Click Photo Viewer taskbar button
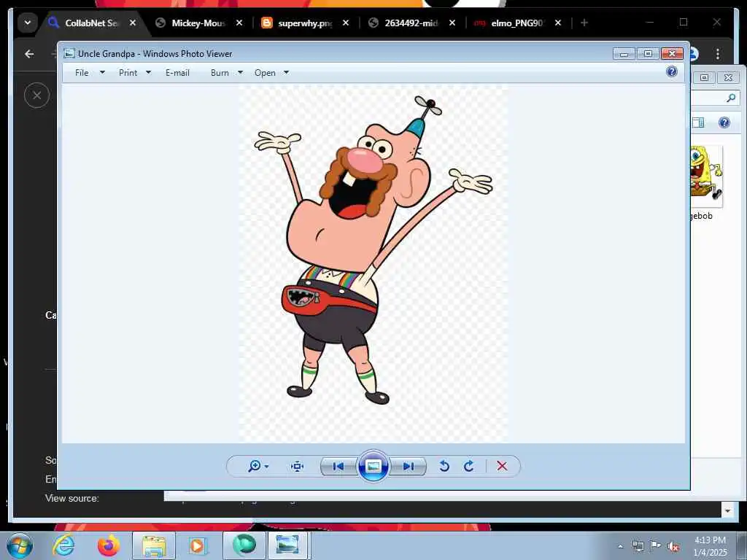Viewport: 747px width, 560px height. point(287,545)
